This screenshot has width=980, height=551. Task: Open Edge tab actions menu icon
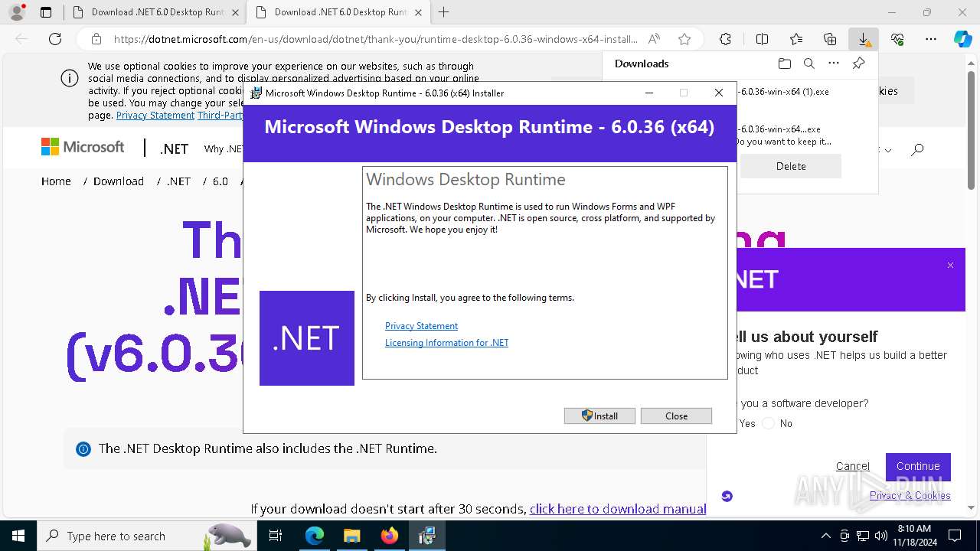coord(46,12)
